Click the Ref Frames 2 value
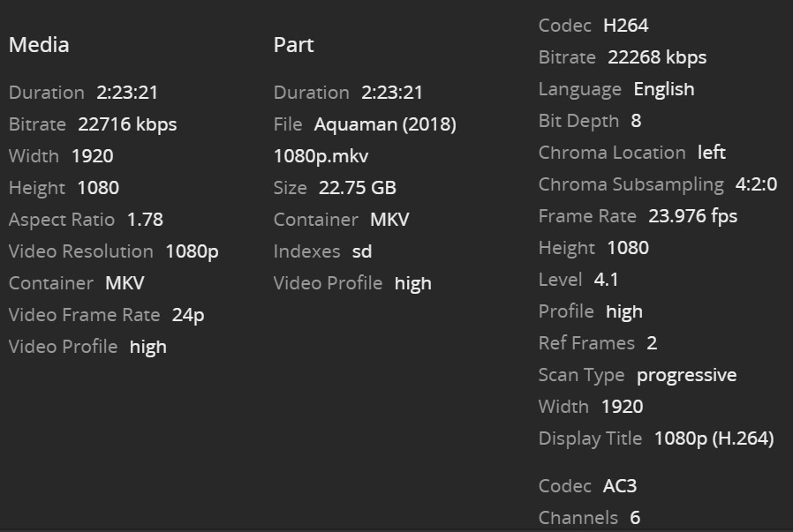Image resolution: width=793 pixels, height=532 pixels. coord(652,343)
